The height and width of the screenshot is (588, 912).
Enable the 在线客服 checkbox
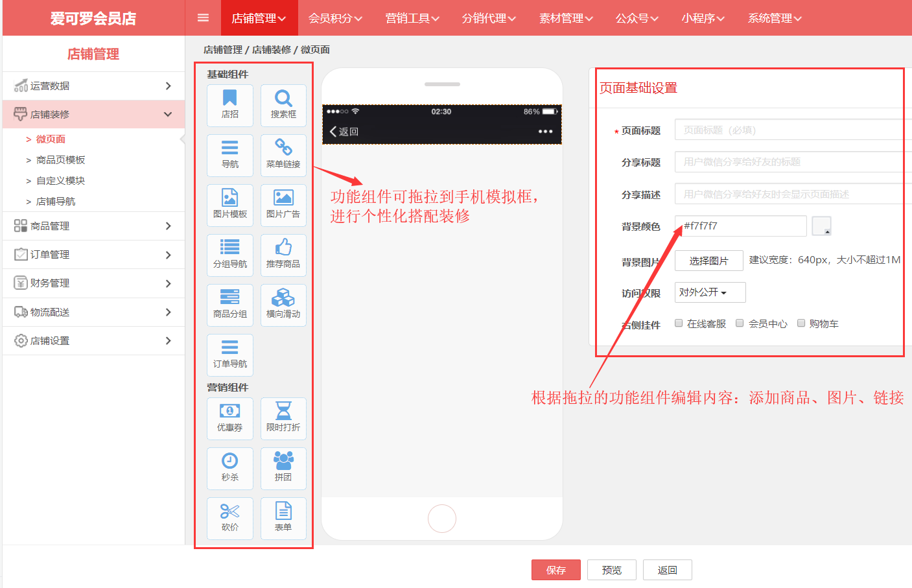tap(679, 323)
